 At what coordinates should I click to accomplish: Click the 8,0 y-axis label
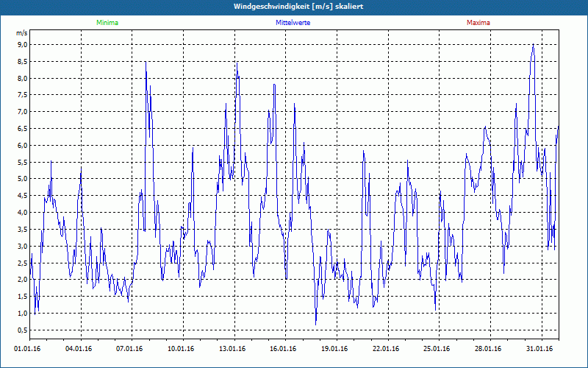(x=23, y=79)
